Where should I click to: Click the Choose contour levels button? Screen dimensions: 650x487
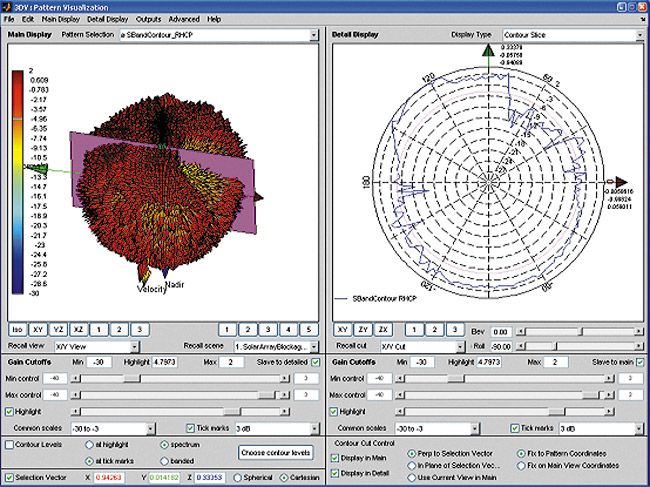tap(274, 453)
